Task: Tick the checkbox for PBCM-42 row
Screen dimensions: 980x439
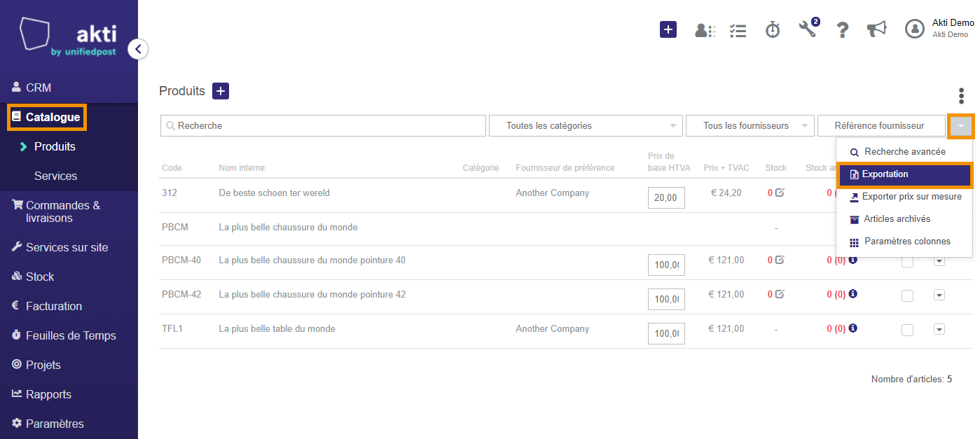Action: tap(907, 295)
